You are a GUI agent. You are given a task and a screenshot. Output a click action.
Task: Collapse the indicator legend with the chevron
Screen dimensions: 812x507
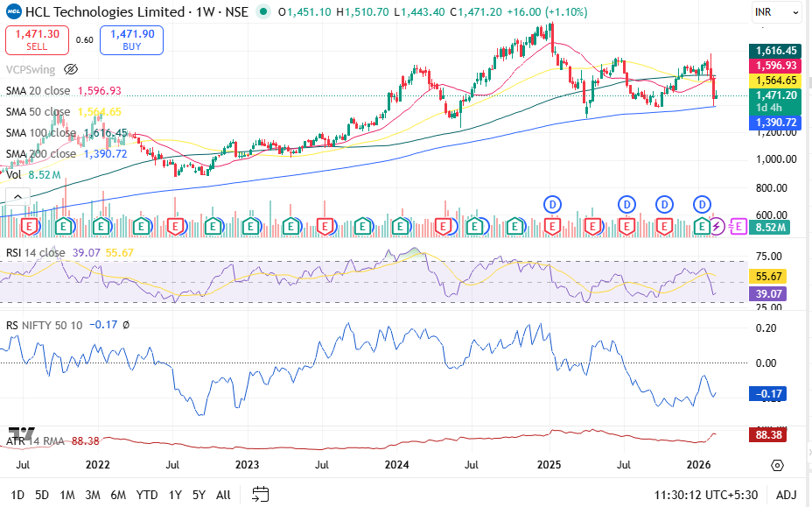point(17,196)
